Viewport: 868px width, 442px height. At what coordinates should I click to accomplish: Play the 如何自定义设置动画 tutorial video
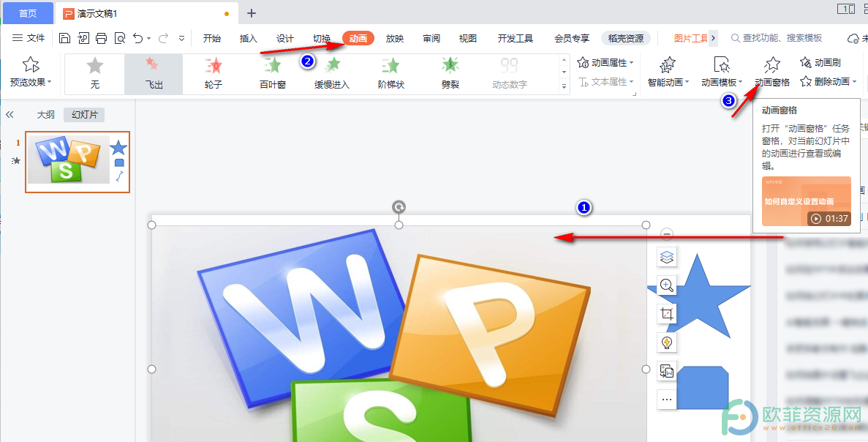806,201
